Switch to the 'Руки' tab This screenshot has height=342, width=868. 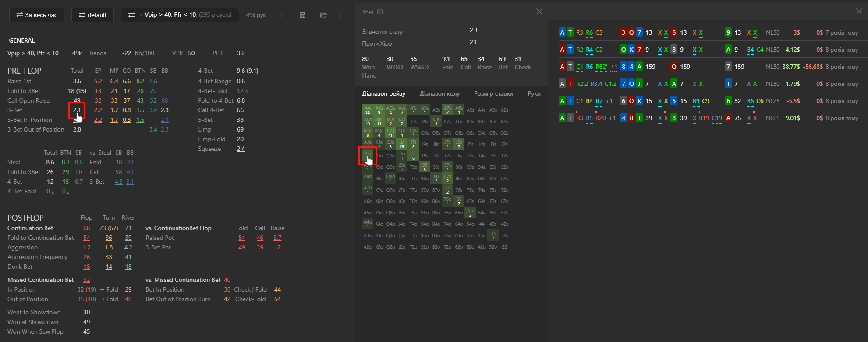click(x=534, y=93)
